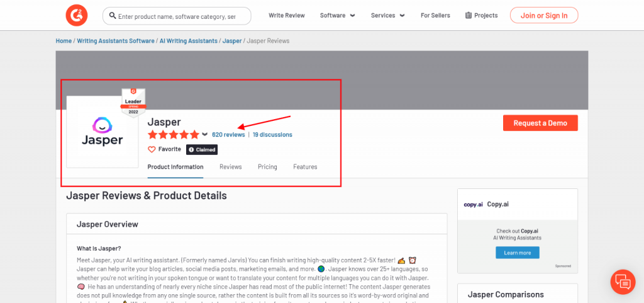Open the Jasper breadcrumb link
This screenshot has width=644, height=303.
click(232, 41)
